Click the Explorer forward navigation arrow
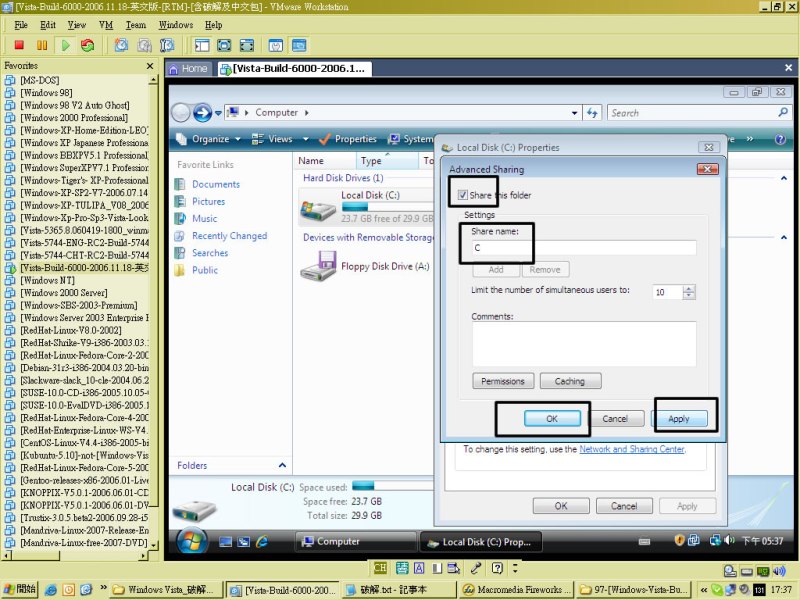 click(203, 113)
